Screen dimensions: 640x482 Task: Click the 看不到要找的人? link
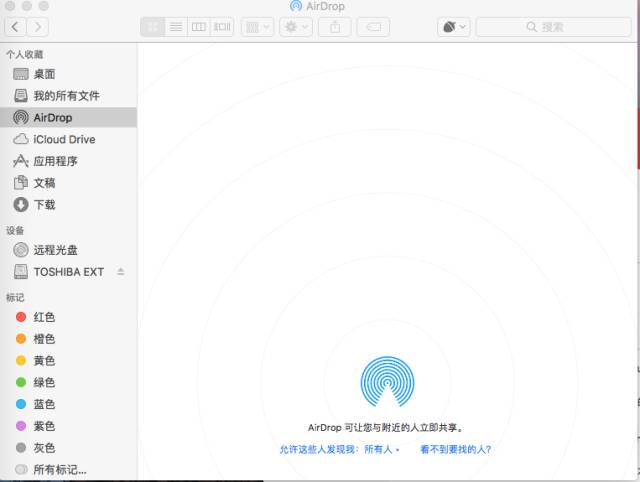[x=455, y=450]
